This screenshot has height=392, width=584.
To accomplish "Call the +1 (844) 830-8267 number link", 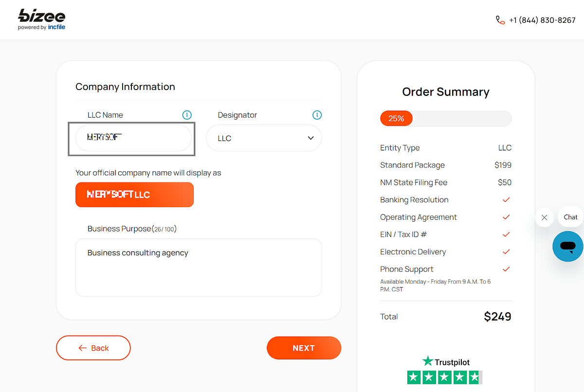I will [542, 20].
